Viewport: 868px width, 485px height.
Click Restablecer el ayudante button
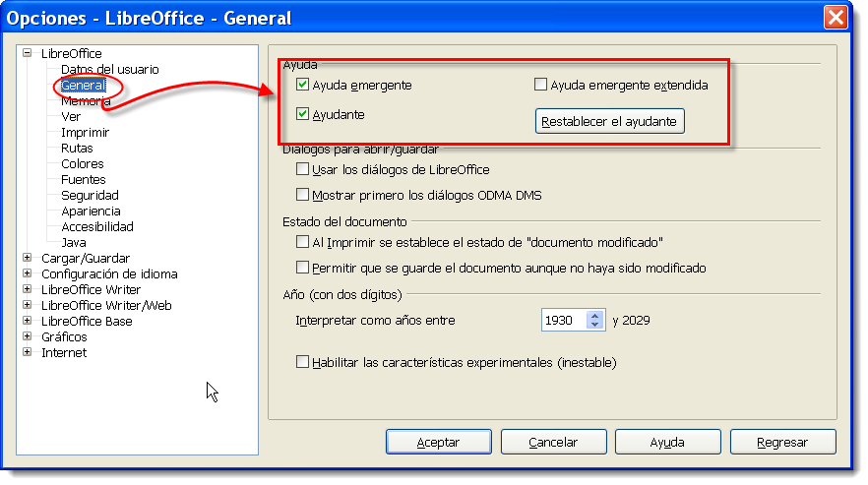(x=609, y=121)
